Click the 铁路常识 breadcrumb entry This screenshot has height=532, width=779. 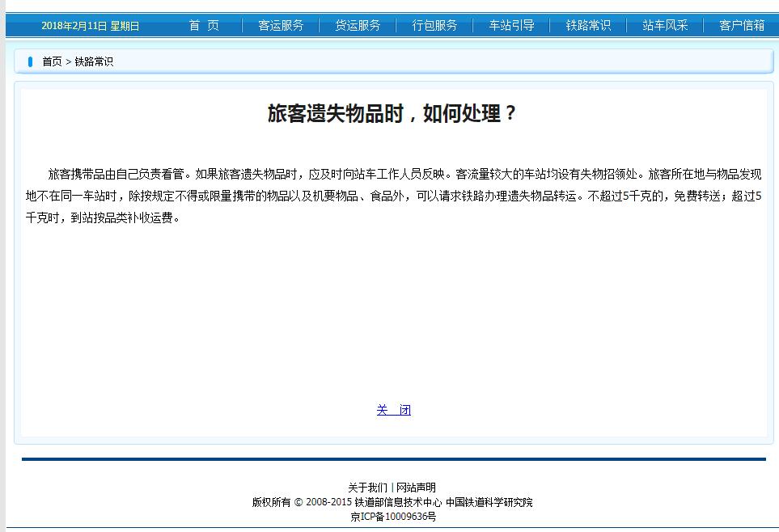point(94,61)
